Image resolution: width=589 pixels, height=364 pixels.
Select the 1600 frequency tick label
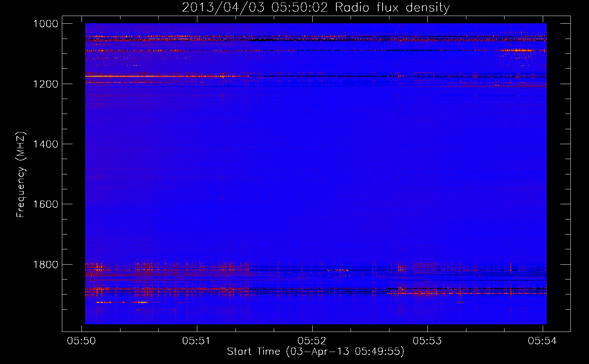click(46, 204)
